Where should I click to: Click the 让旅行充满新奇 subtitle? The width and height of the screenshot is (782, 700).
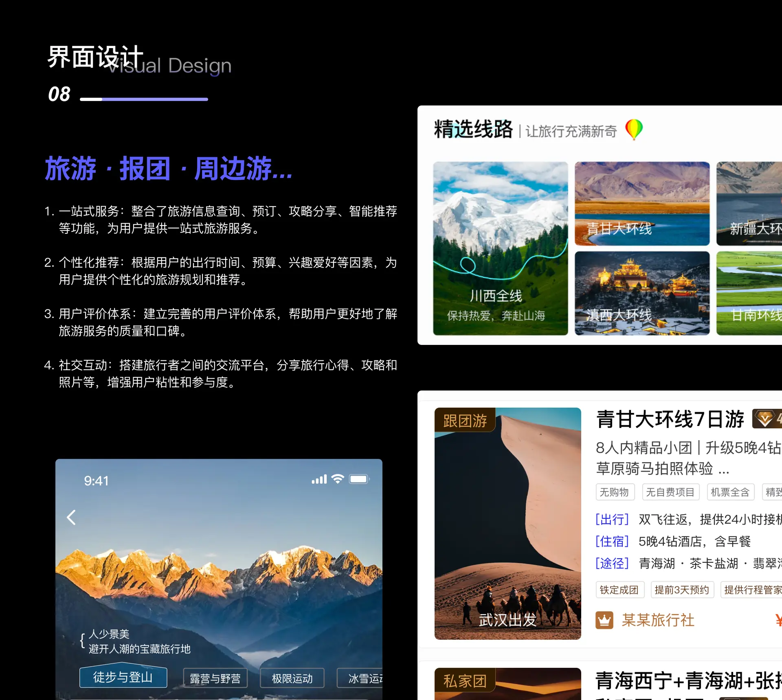coord(571,131)
